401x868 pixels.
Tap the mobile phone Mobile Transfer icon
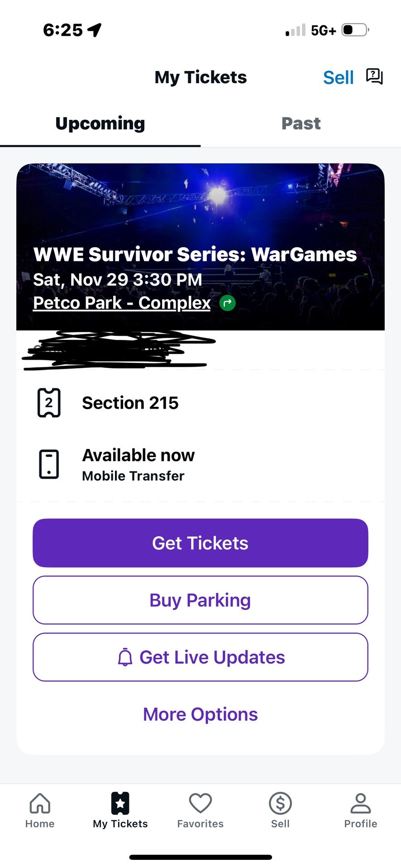coord(48,464)
